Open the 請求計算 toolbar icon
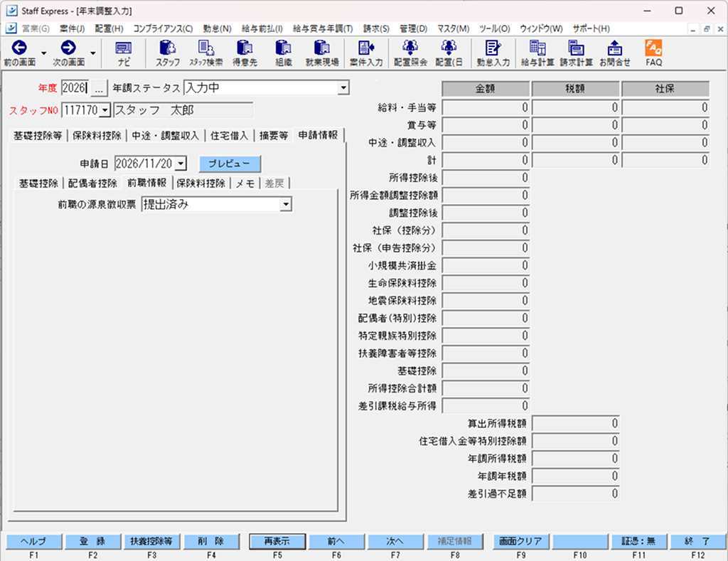728x561 pixels. 576,53
